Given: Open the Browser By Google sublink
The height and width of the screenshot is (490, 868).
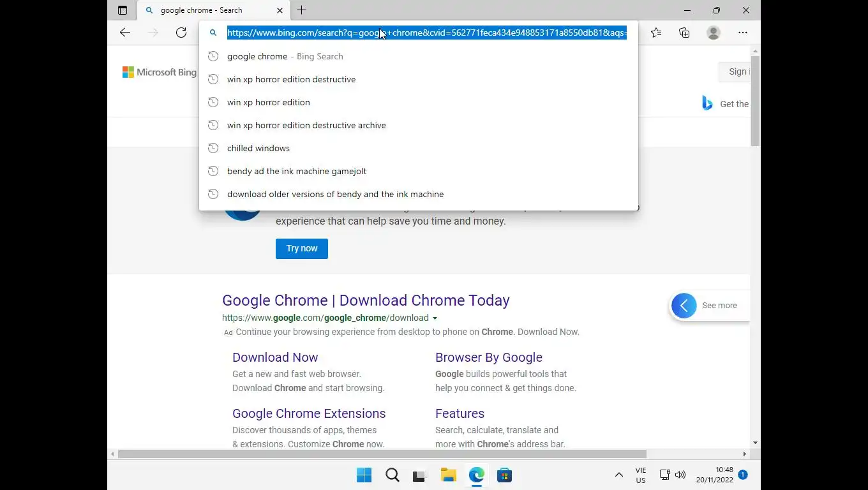Looking at the screenshot, I should pyautogui.click(x=489, y=357).
